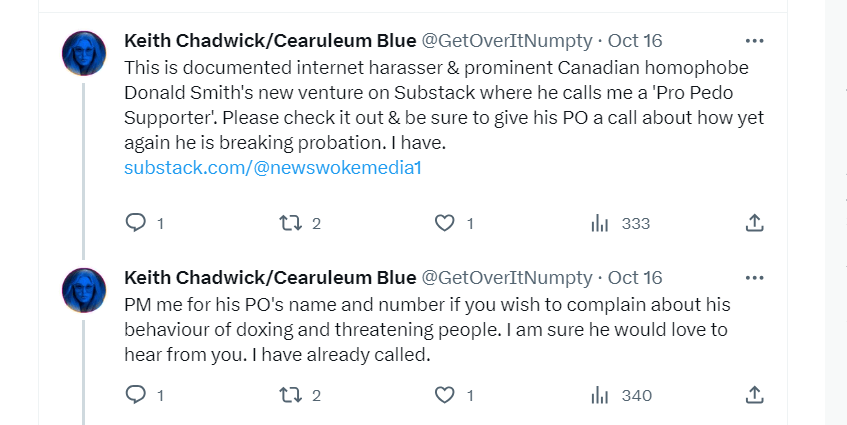847x425 pixels.
Task: Open more options on first tweet
Action: pos(754,41)
